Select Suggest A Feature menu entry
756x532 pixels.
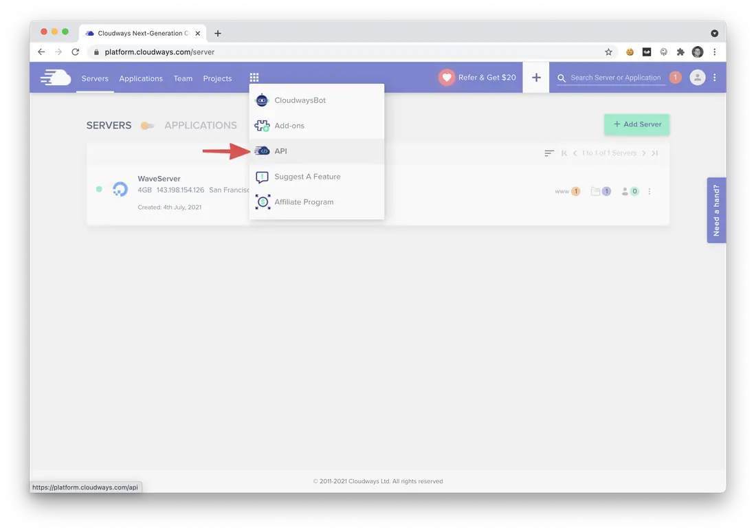(x=317, y=177)
